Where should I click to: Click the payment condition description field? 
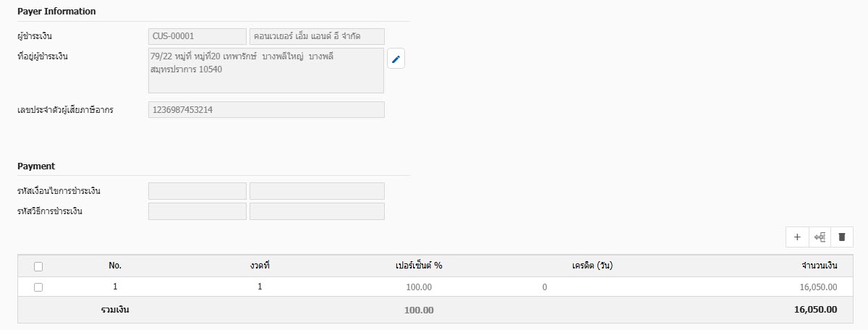[x=317, y=191]
